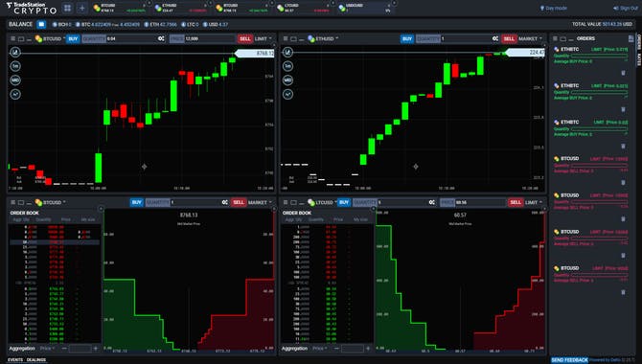
Task: Increase aggregation in LTCUSD order book
Action: 368,349
